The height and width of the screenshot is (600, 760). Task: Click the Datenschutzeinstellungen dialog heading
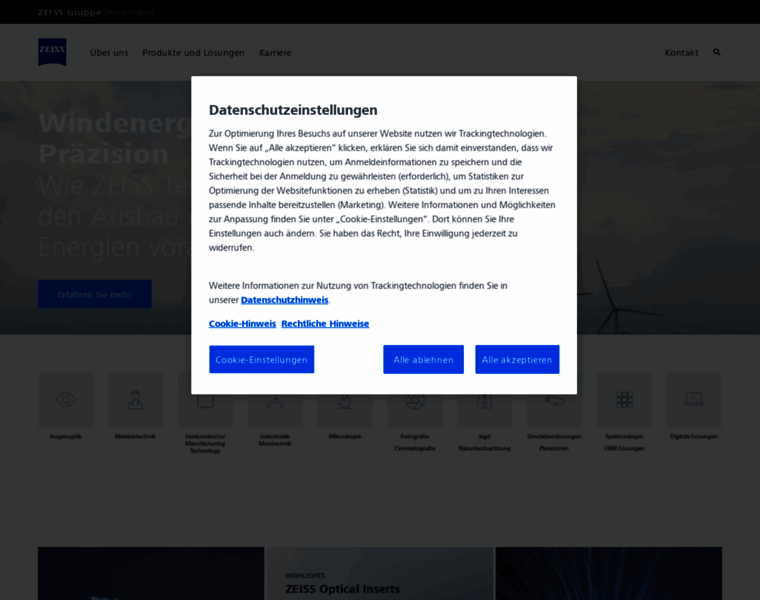pyautogui.click(x=293, y=110)
